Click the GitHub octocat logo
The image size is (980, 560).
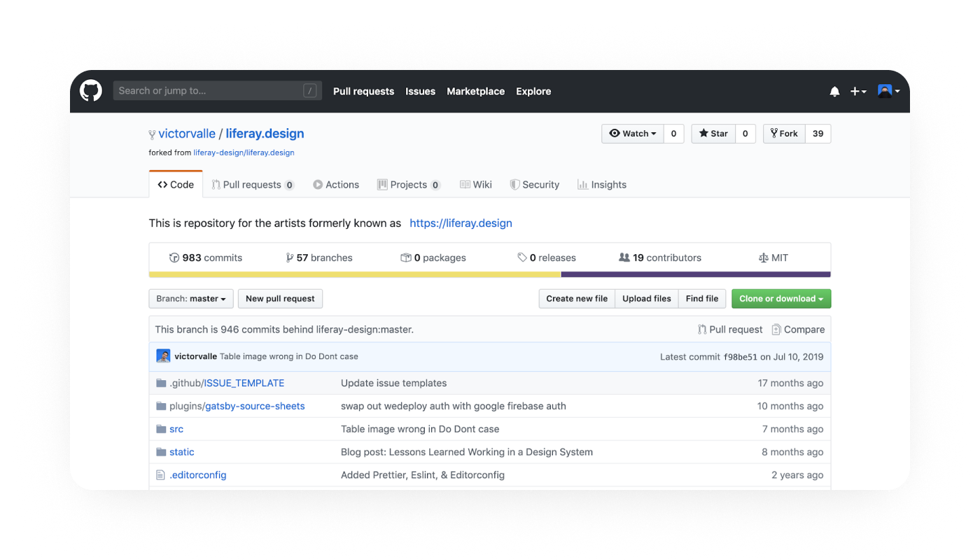tap(90, 91)
